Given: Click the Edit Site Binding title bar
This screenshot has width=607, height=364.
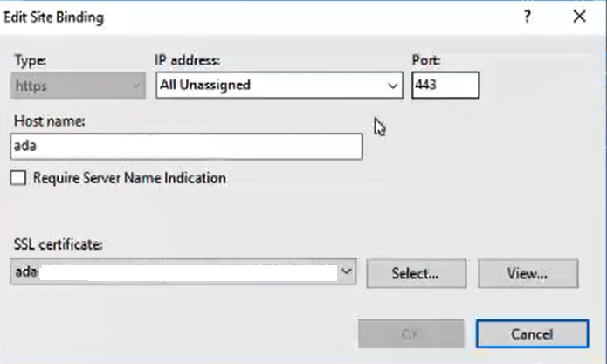Looking at the screenshot, I should pos(218,17).
